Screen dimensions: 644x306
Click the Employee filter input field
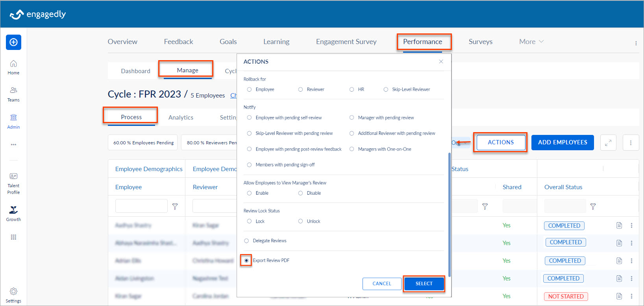[141, 206]
